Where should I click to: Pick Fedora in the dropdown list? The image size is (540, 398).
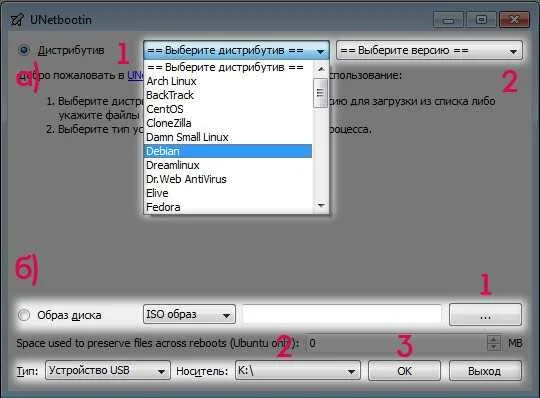[228, 207]
